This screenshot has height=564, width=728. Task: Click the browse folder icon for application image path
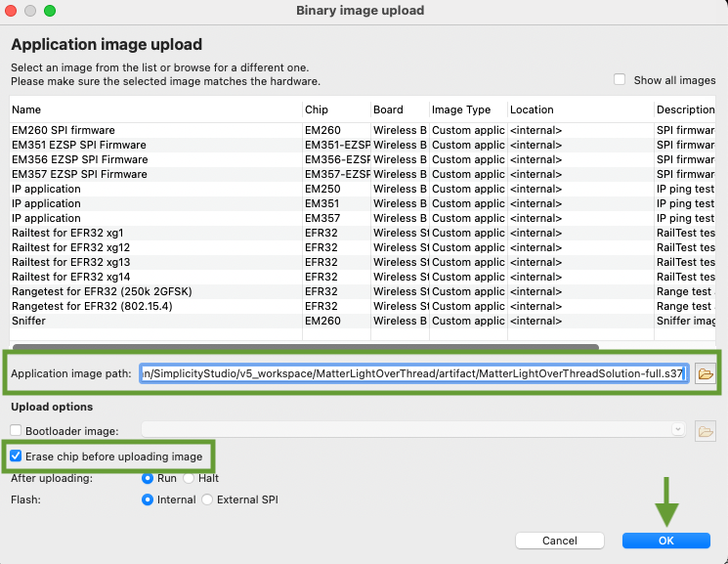(x=706, y=373)
